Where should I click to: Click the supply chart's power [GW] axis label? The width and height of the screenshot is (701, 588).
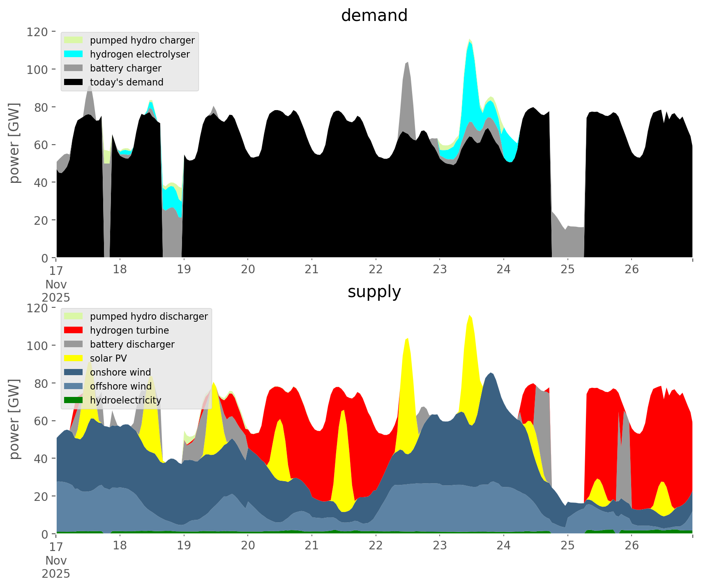point(14,420)
